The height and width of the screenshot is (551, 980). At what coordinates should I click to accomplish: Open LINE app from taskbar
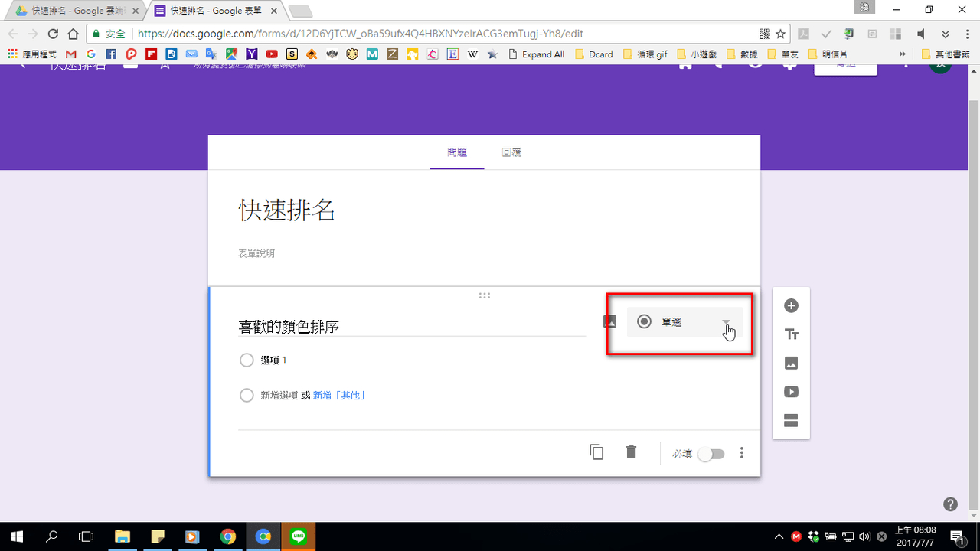298,536
